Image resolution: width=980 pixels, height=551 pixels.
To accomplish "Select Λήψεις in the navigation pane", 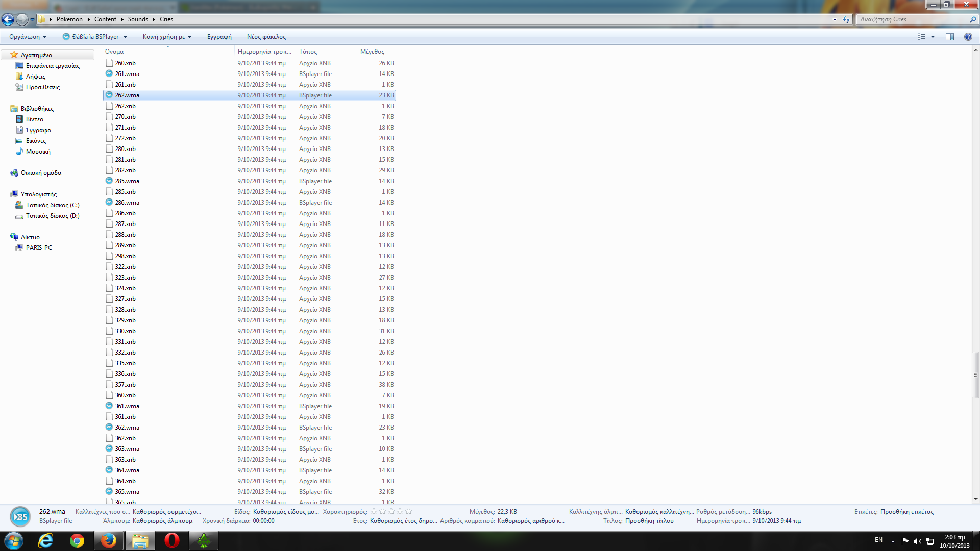I will (x=36, y=77).
